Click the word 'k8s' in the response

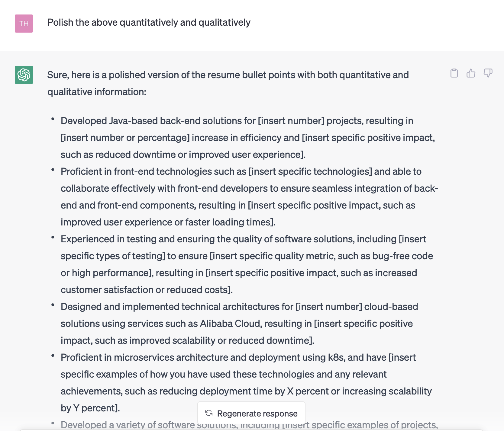(336, 357)
